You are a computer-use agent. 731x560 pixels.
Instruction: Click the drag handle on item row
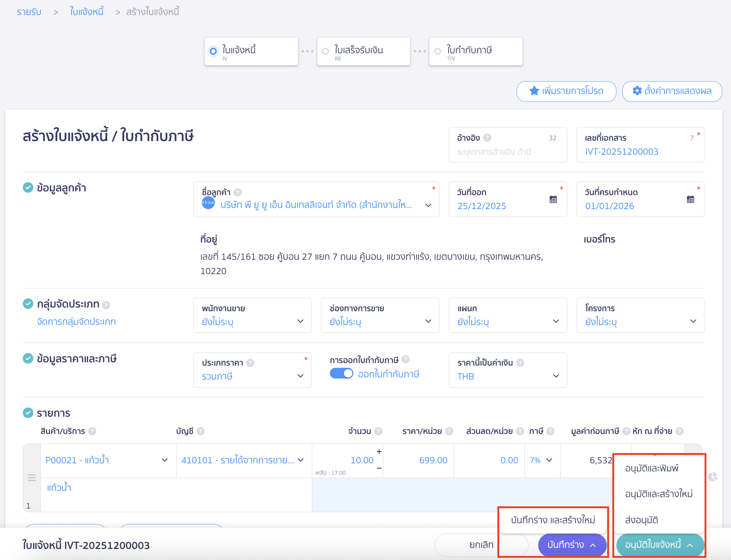click(x=32, y=478)
